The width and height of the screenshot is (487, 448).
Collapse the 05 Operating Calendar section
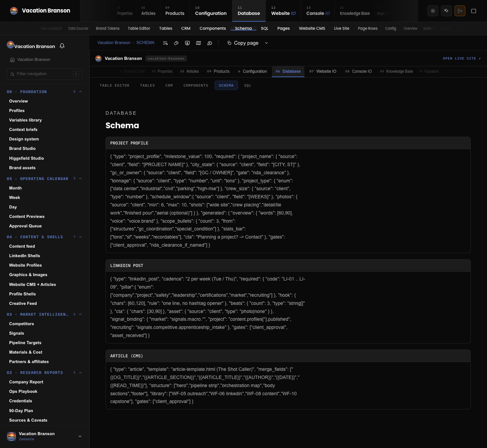[80, 179]
